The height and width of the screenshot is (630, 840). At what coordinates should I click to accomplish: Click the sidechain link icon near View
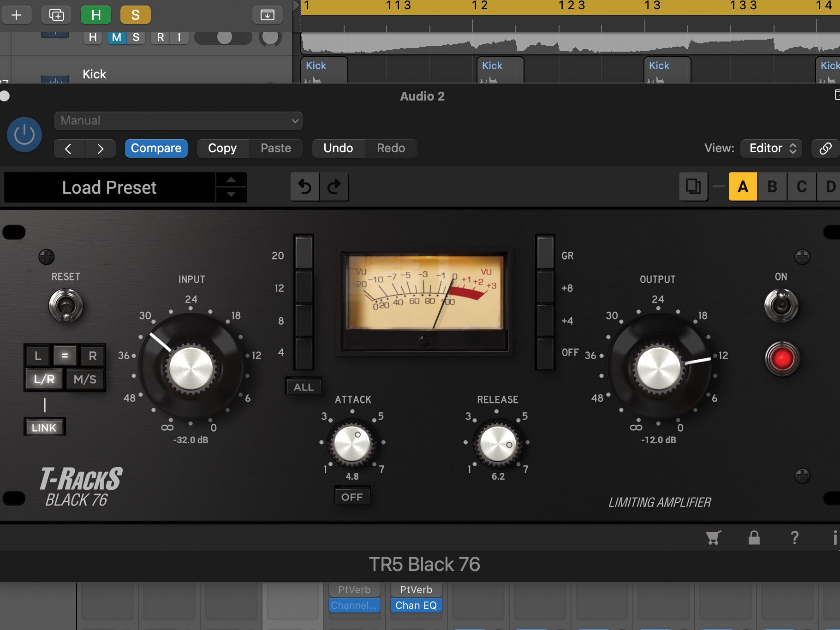tap(825, 149)
